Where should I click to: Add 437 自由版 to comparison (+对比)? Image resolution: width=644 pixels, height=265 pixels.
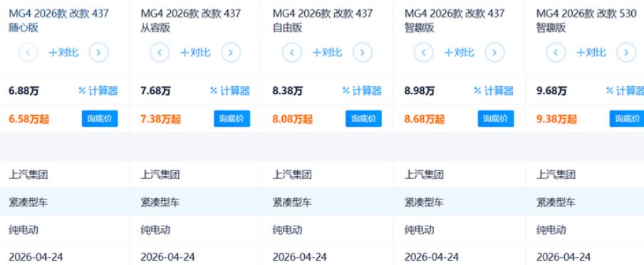[327, 53]
